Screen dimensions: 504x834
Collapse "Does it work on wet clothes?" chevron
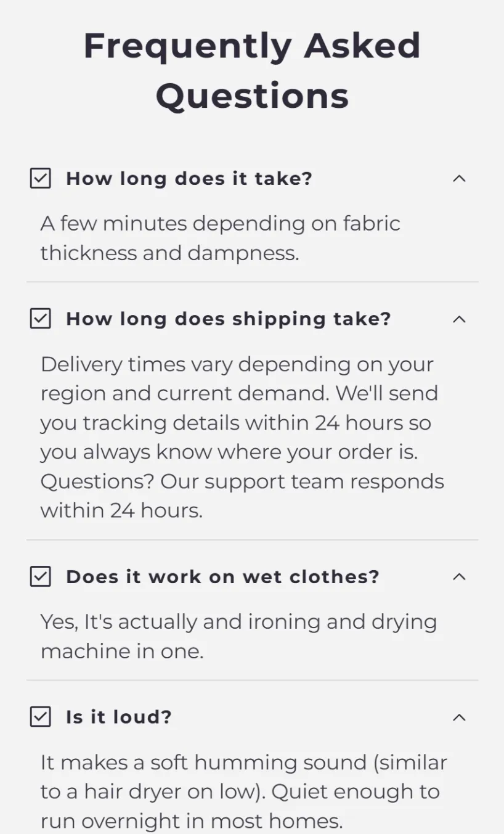click(x=459, y=576)
